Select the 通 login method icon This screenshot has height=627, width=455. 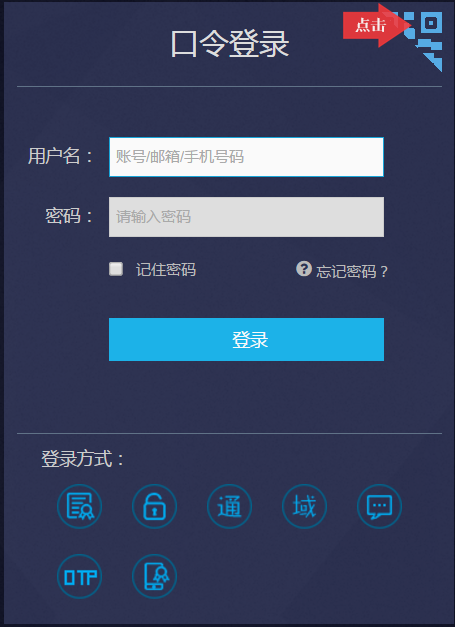229,506
